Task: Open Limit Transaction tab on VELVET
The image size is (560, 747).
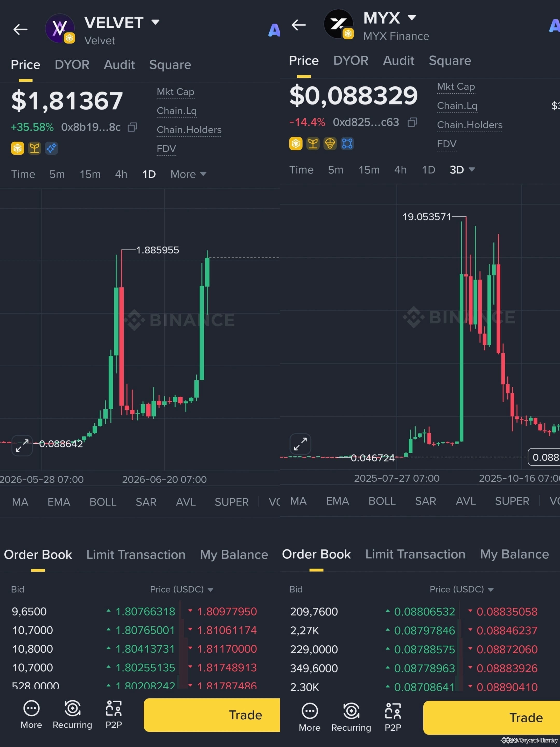Action: pos(136,555)
